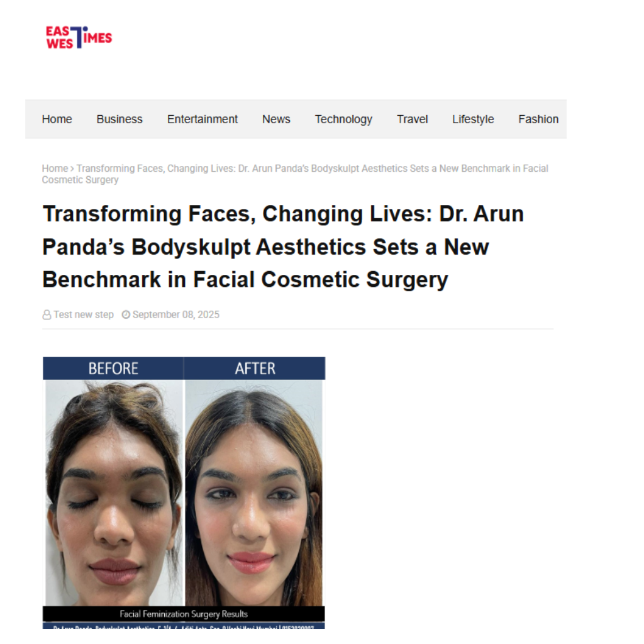Open the Home menu item
644x644 pixels.
click(57, 119)
